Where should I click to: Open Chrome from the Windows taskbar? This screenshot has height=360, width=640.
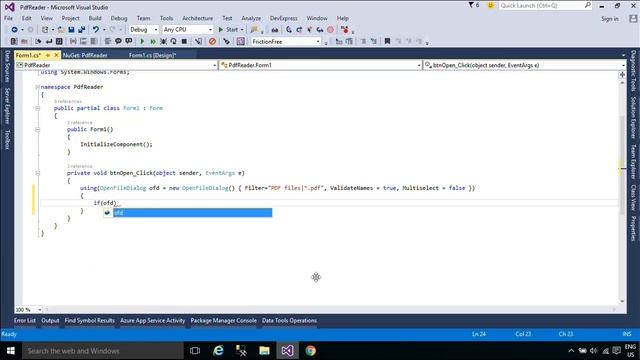[x=311, y=351]
